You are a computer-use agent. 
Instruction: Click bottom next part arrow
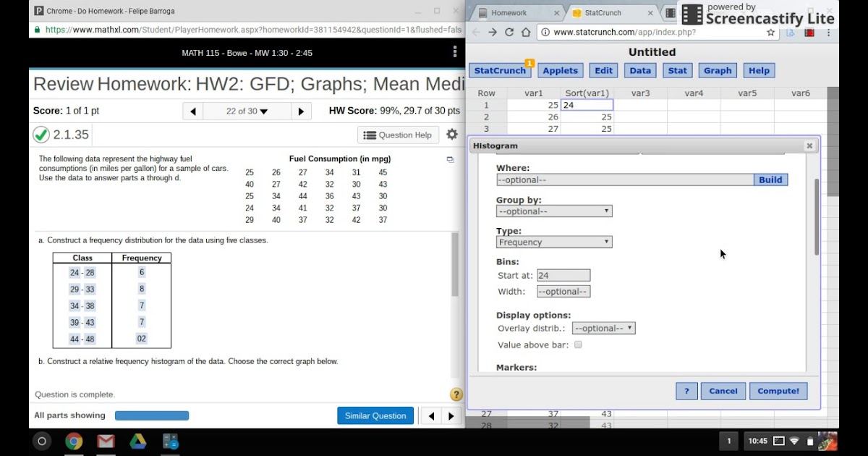pyautogui.click(x=451, y=416)
